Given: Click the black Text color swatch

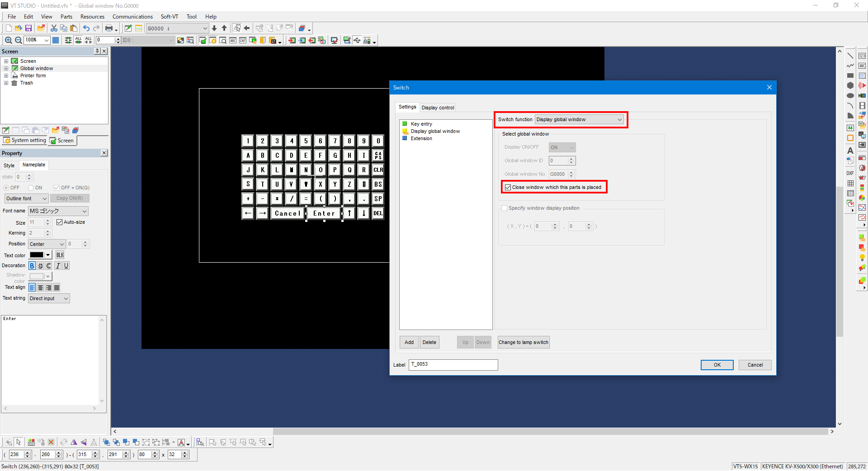Looking at the screenshot, I should click(37, 255).
